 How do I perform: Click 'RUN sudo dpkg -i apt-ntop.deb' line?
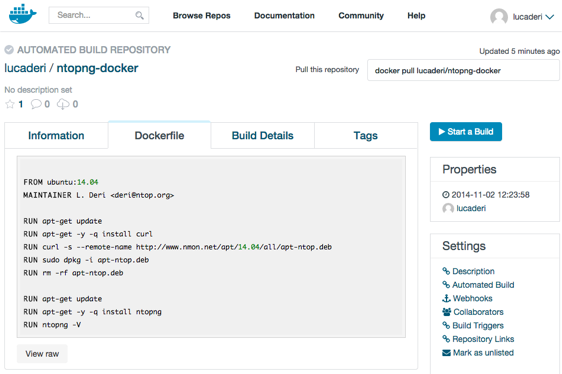pyautogui.click(x=86, y=260)
